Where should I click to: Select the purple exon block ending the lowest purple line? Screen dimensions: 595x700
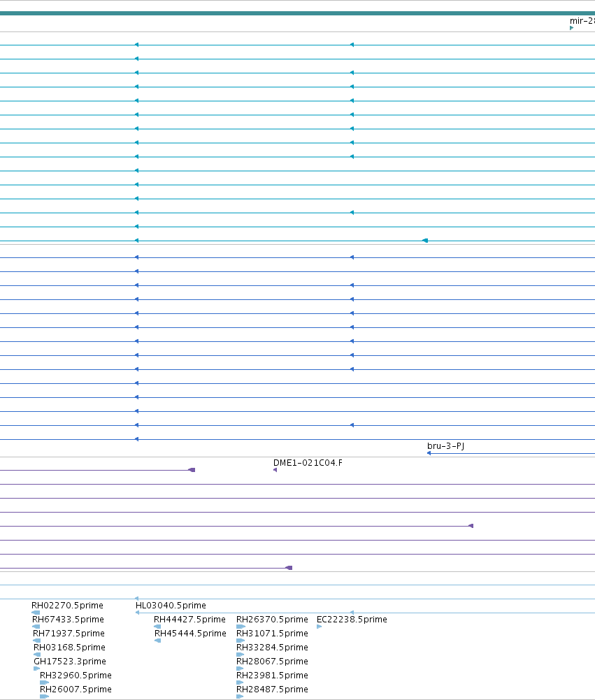289,568
